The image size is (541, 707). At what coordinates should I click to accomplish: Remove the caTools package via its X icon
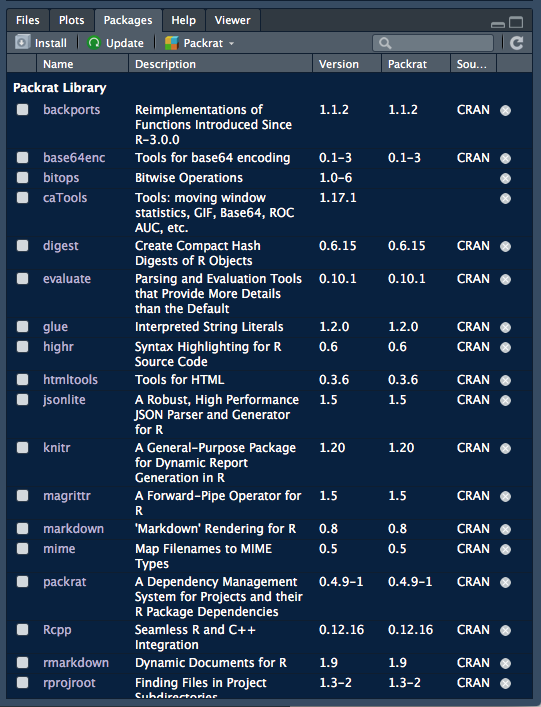point(505,198)
